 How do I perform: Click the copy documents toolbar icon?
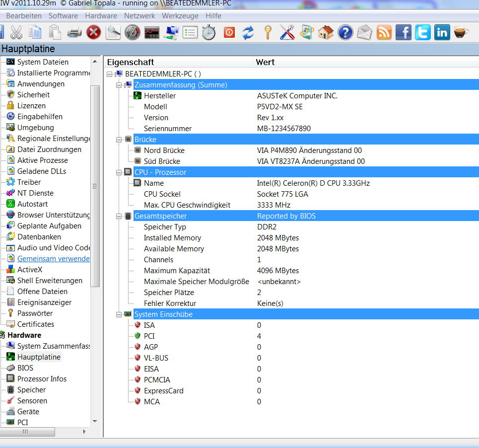click(35, 32)
